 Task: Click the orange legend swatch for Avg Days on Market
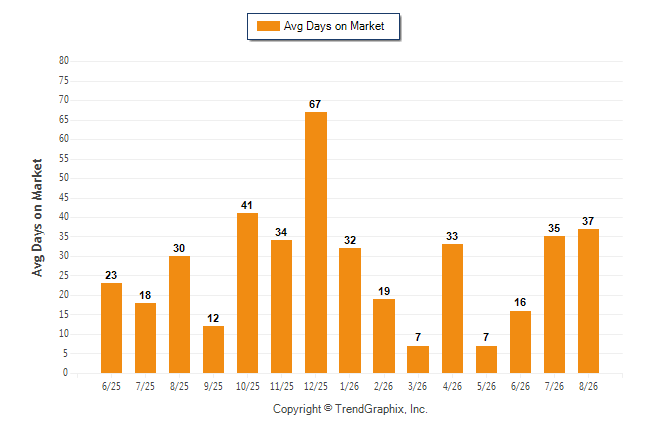[268, 26]
